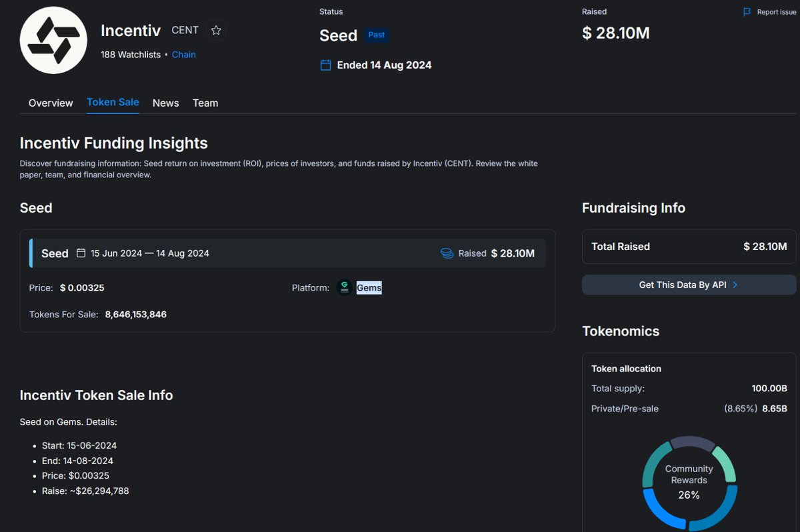
Task: Click the Report issue flag icon
Action: coord(747,12)
